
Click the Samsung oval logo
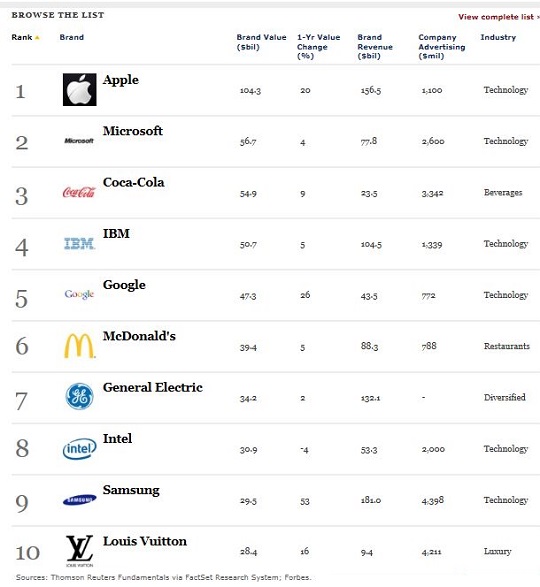click(79, 500)
